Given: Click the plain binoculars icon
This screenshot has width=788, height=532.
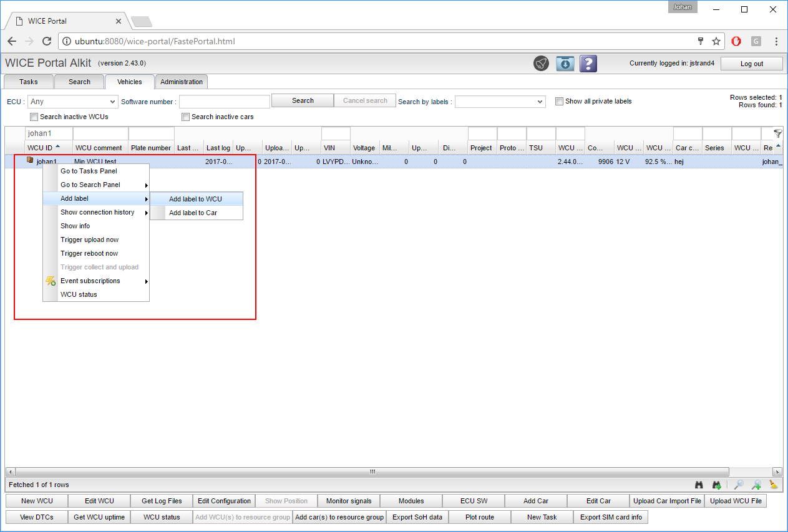Looking at the screenshot, I should pyautogui.click(x=699, y=485).
